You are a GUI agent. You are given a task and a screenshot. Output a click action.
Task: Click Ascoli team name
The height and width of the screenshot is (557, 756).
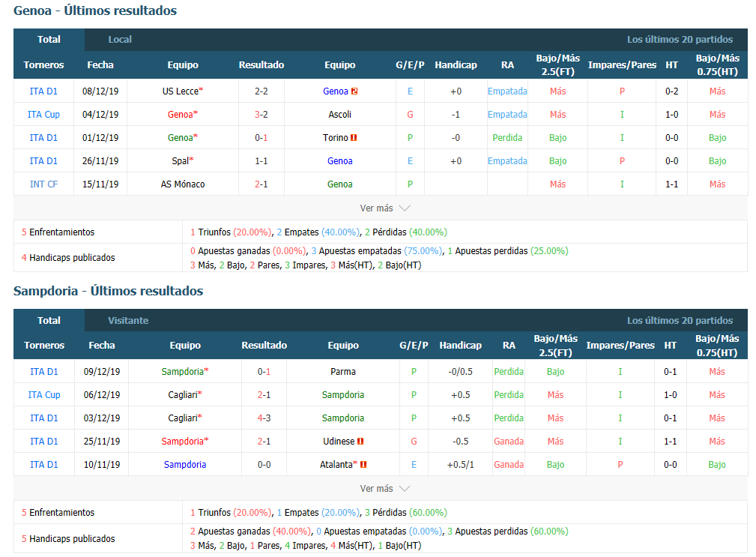340,114
